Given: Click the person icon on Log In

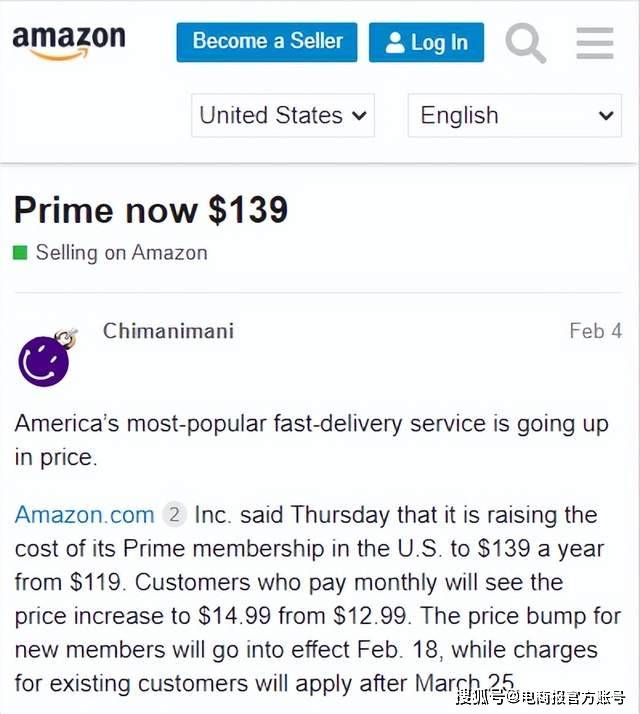Looking at the screenshot, I should pos(395,43).
